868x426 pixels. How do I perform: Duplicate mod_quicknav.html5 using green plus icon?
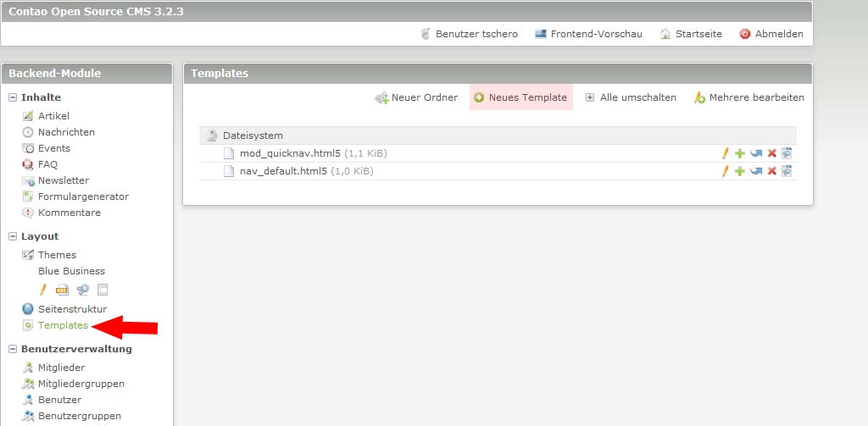tap(740, 153)
